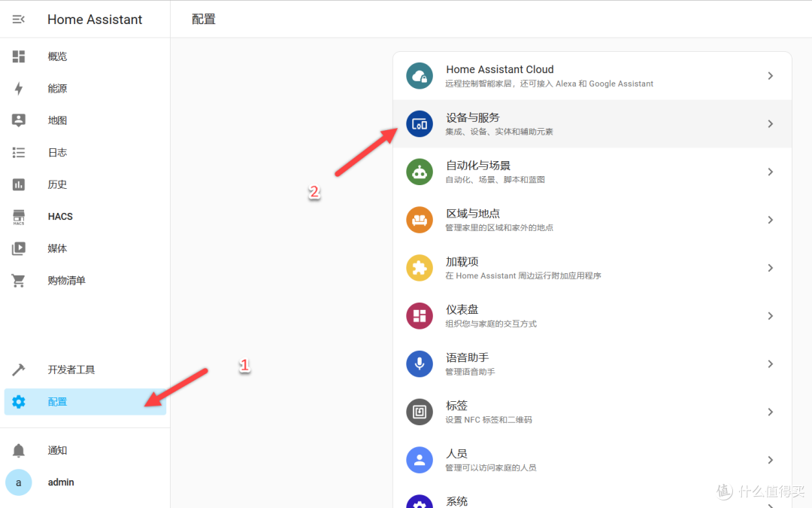
Task: Click the 自动化与场景 title text
Action: (478, 166)
